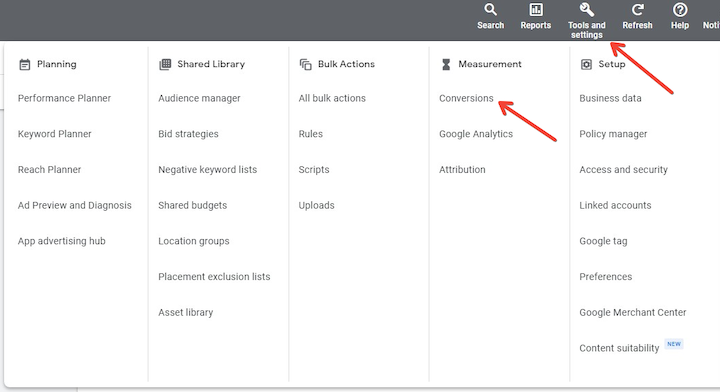Open Negative keyword lists
720x392 pixels.
click(x=208, y=170)
